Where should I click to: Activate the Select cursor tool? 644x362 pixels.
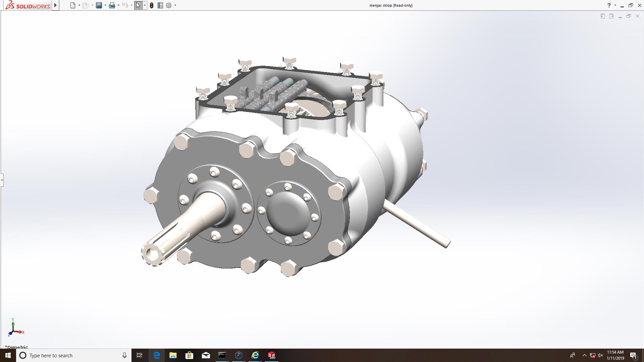click(x=138, y=5)
